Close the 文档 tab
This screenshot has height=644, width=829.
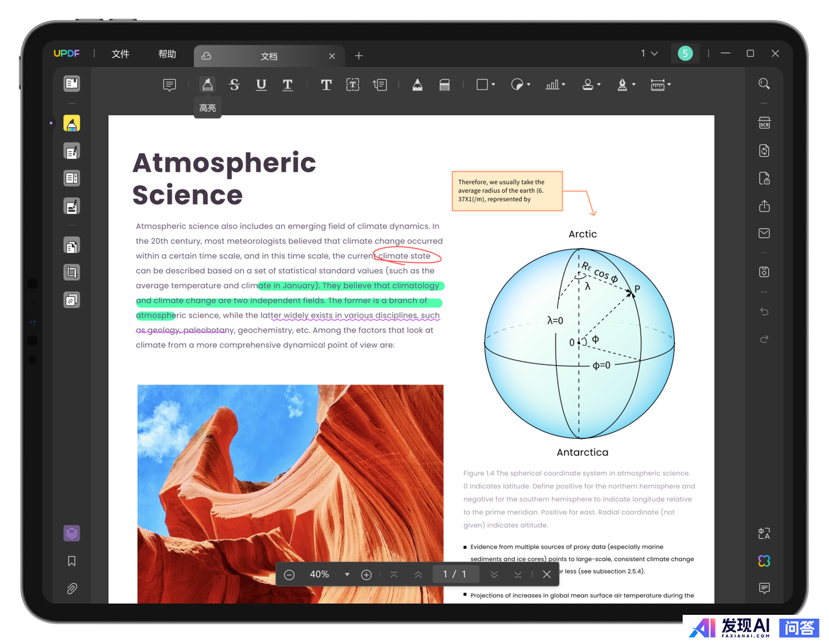click(x=332, y=56)
